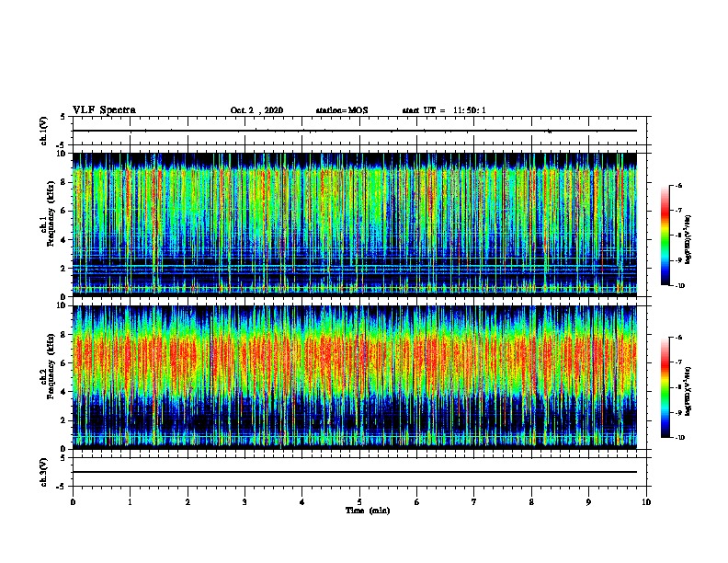Image resolution: width=728 pixels, height=563 pixels.
Task: Click the "5" volt tick of ch.1(V) panel
Action: [63, 117]
